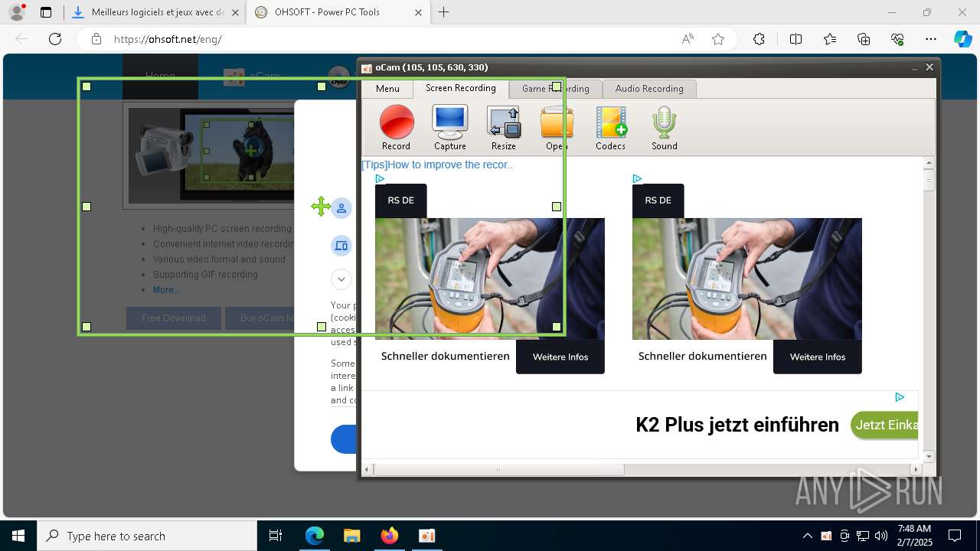Open the tab actions menu in Edge
This screenshot has height=551, width=980.
pyautogui.click(x=46, y=12)
